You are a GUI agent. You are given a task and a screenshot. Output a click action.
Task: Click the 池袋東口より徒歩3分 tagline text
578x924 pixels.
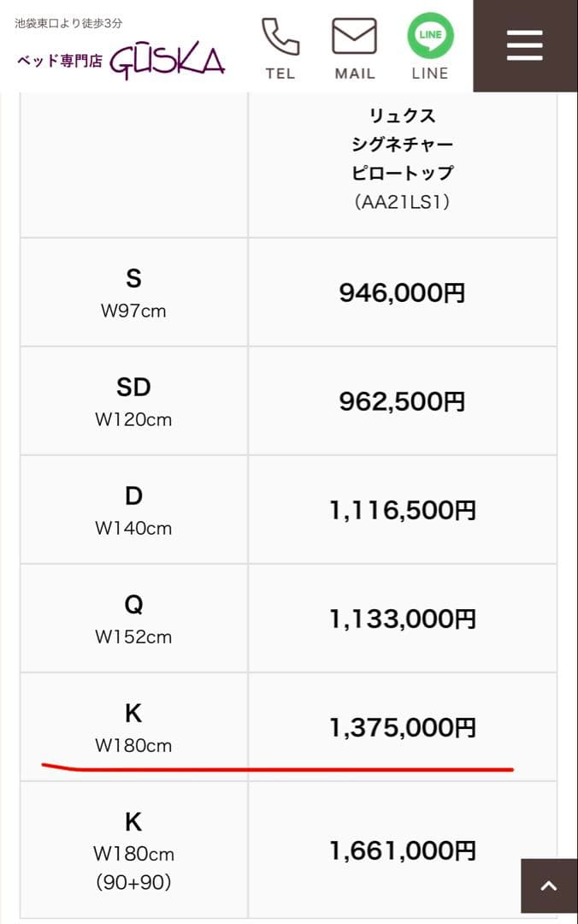68,23
